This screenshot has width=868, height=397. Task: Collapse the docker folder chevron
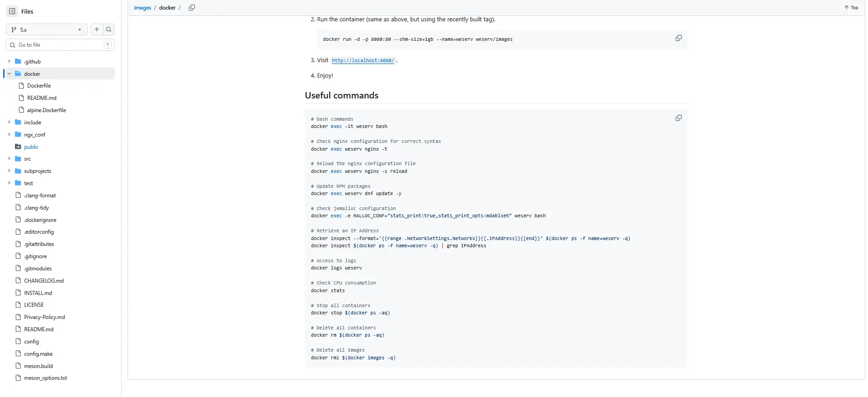[x=9, y=74]
